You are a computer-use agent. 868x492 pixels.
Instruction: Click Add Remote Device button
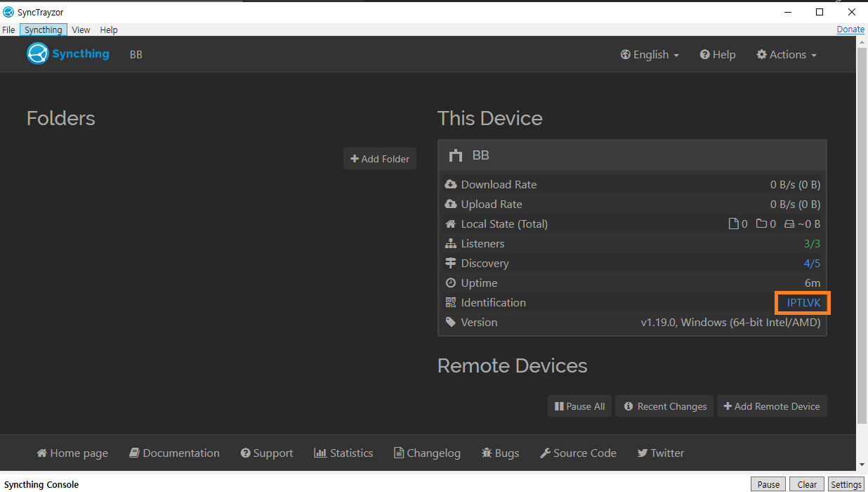coord(772,406)
